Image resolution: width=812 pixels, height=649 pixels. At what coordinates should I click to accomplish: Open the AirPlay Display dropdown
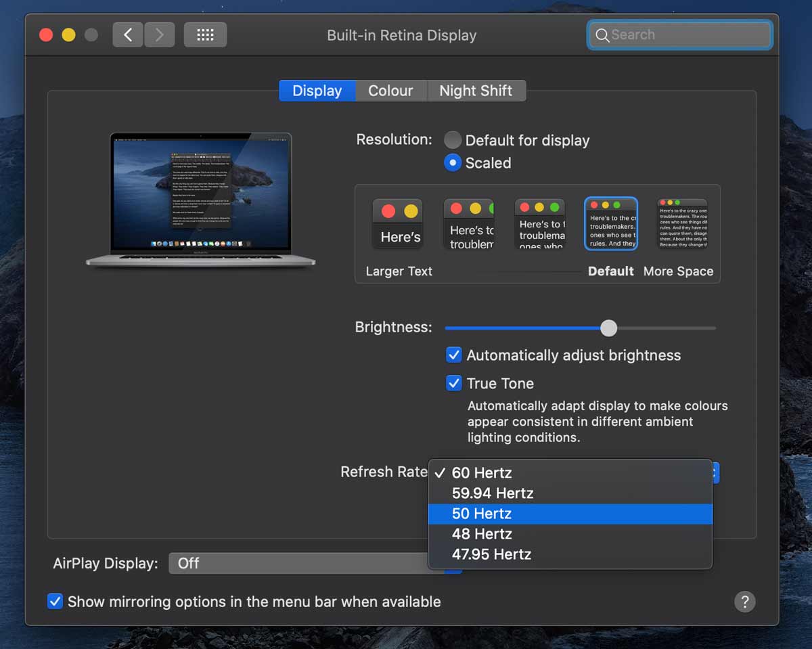pos(315,563)
